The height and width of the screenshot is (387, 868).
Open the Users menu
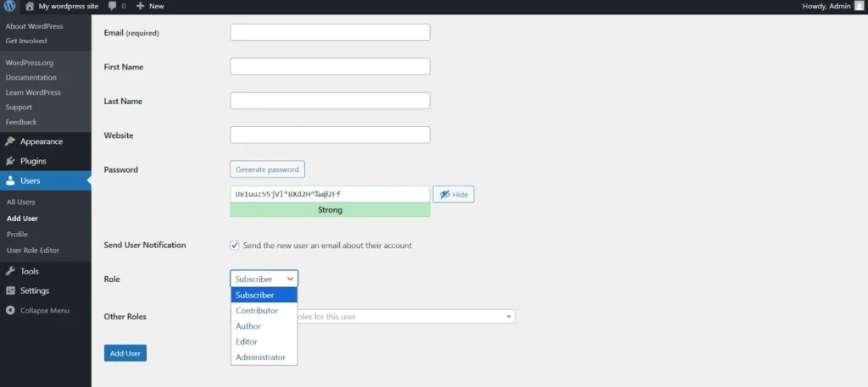click(x=46, y=180)
